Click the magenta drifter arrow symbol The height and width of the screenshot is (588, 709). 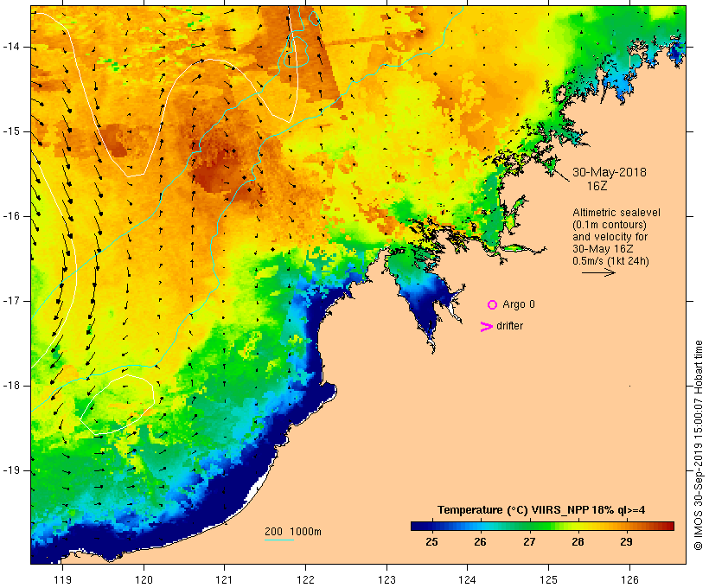(486, 327)
